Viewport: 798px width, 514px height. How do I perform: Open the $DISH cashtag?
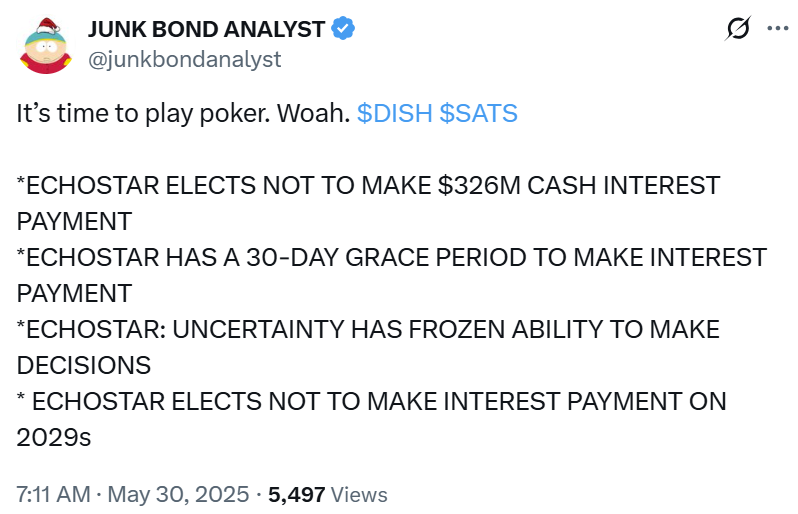pyautogui.click(x=395, y=113)
